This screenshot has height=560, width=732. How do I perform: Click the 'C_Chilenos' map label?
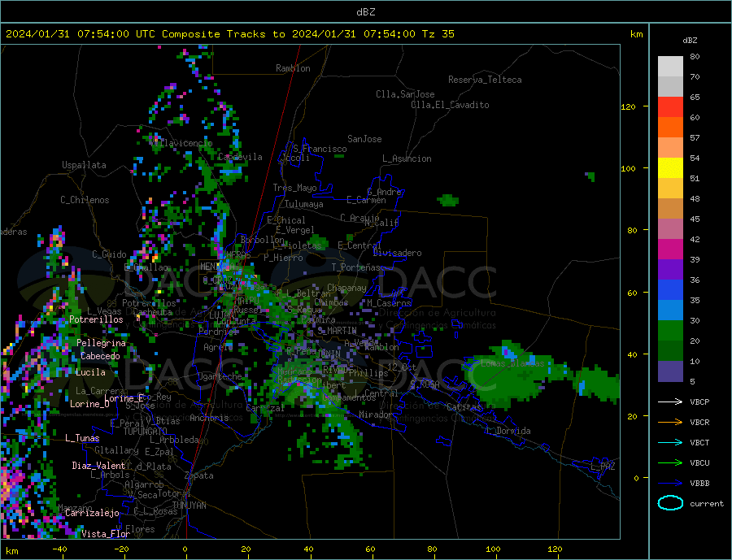[x=85, y=200]
